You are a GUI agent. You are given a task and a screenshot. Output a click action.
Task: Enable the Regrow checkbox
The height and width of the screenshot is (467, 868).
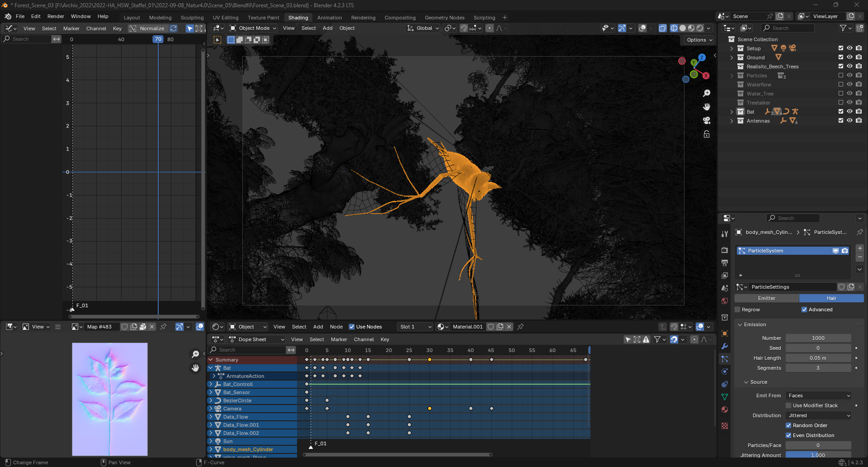pos(737,310)
